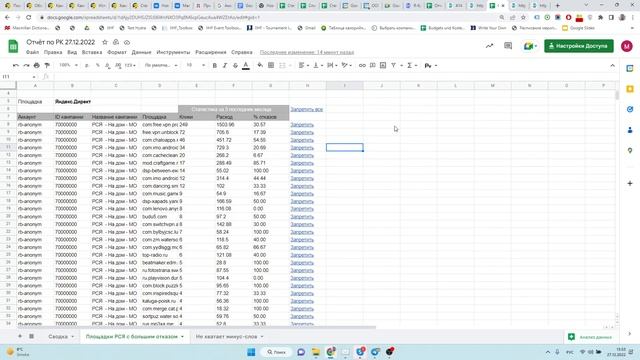Click the Undo icon in toolbar
Image resolution: width=640 pixels, height=360 pixels.
(16, 65)
